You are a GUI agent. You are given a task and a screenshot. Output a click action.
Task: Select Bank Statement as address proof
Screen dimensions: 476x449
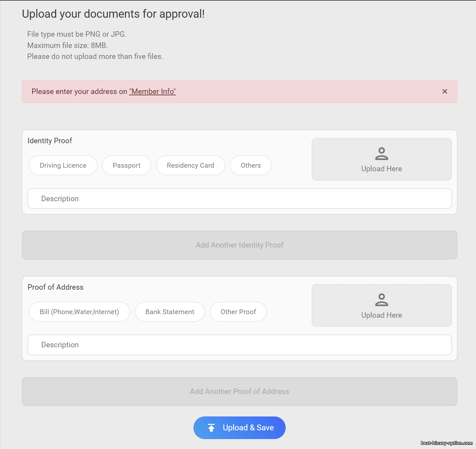(170, 312)
